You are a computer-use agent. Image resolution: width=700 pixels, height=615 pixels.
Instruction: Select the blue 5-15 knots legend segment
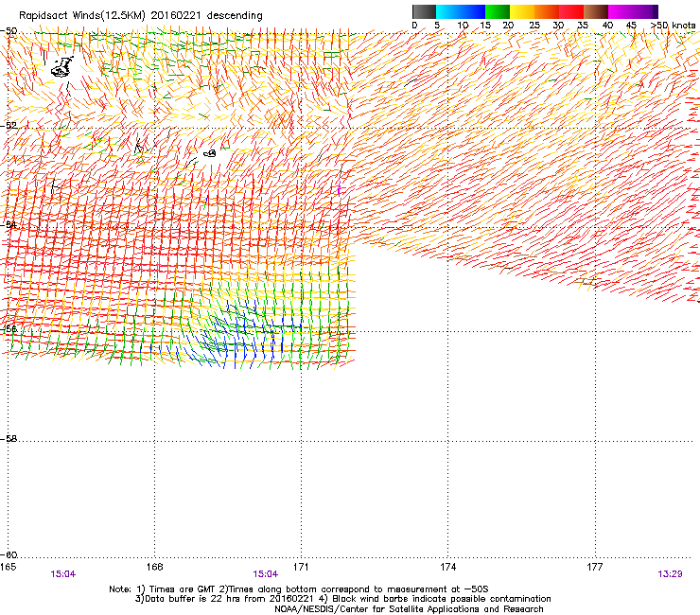click(x=461, y=11)
